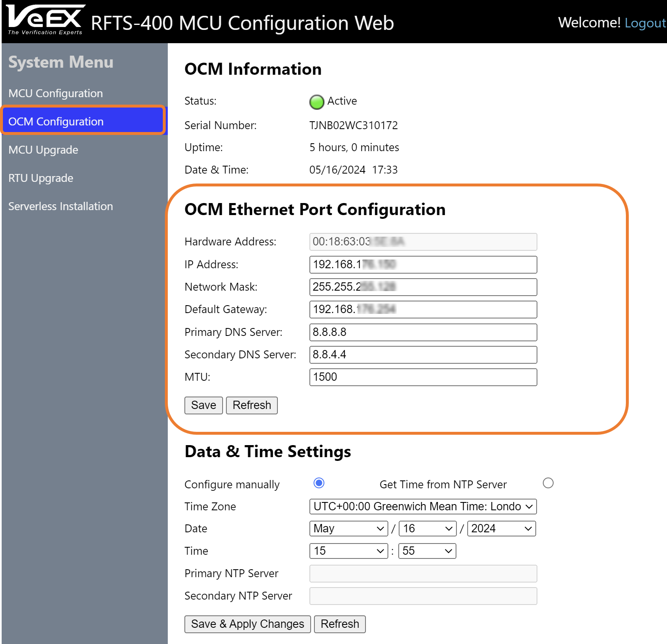
Task: Select the Get Time from NTP Server option
Action: tap(548, 483)
